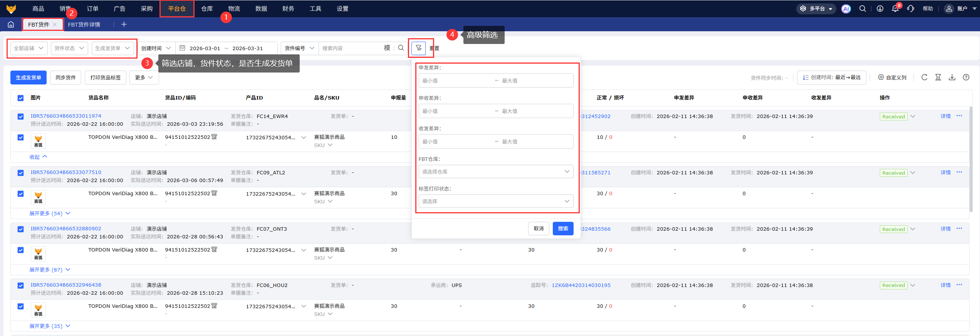Run the search with the magnifier beside 搜索内容
Screen dimensions: 980x336
(x=401, y=48)
